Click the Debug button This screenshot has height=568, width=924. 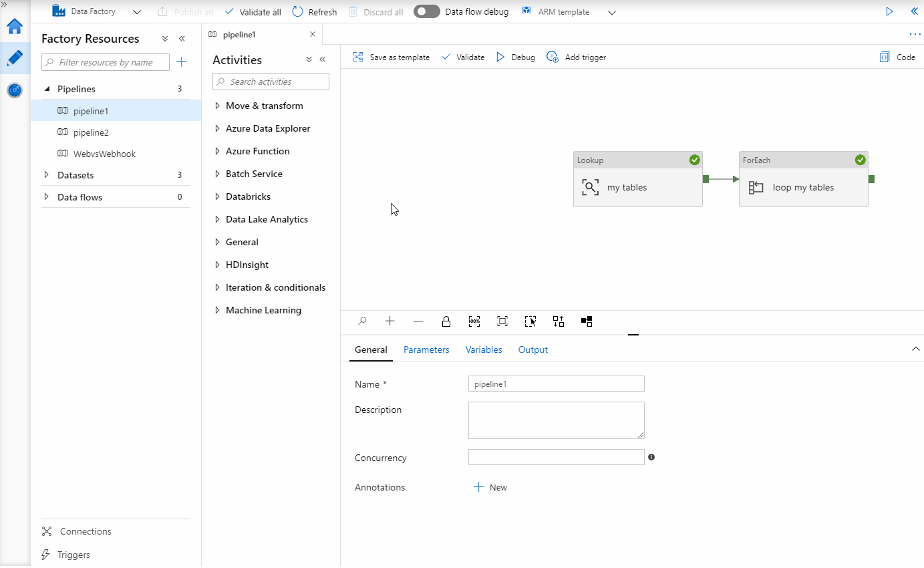(x=515, y=57)
